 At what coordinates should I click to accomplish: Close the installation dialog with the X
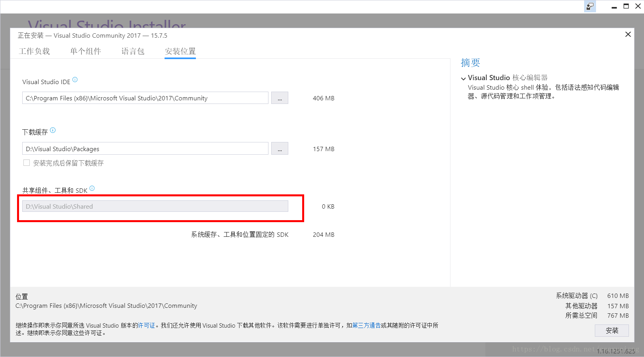(x=628, y=35)
